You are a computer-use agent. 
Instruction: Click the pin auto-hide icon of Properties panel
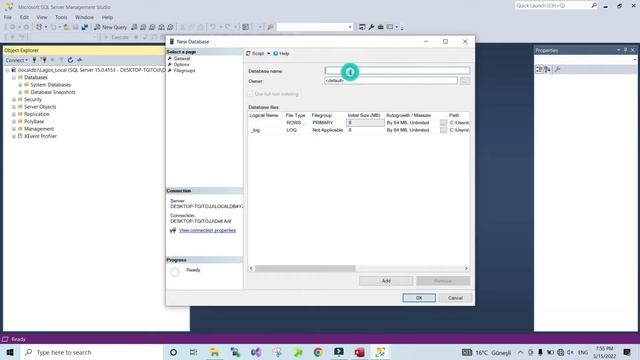(625, 50)
